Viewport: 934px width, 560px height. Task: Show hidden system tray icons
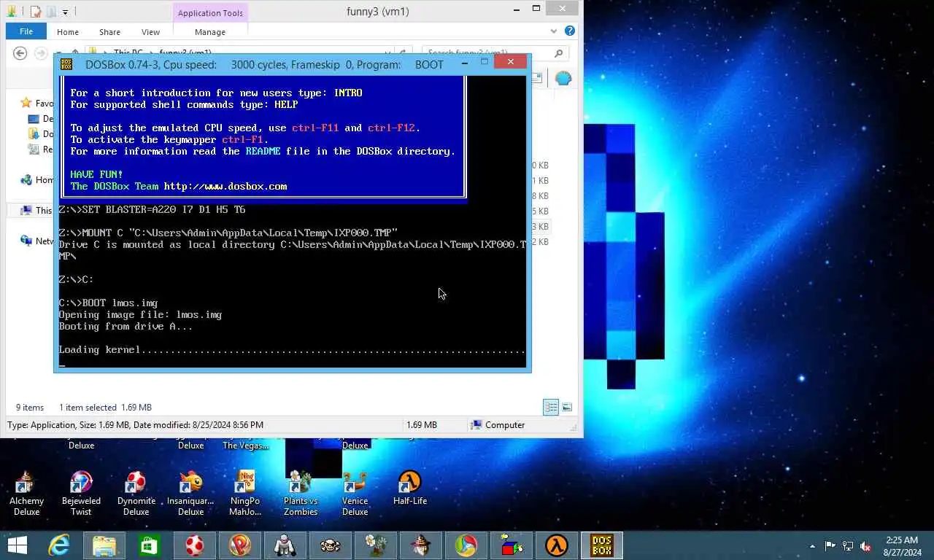click(x=813, y=546)
